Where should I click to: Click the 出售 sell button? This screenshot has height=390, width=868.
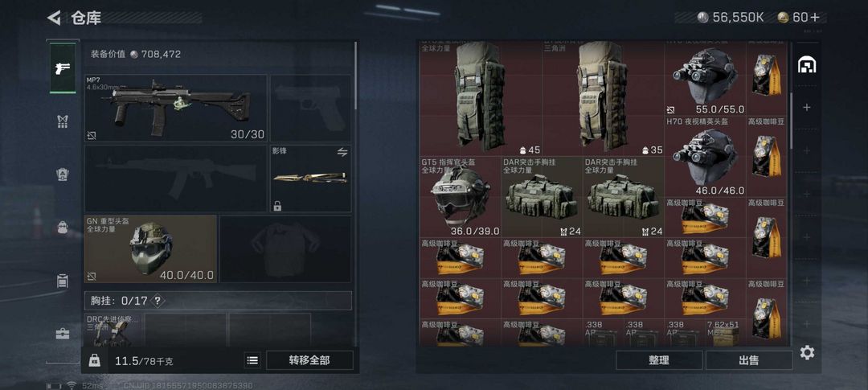click(x=748, y=360)
